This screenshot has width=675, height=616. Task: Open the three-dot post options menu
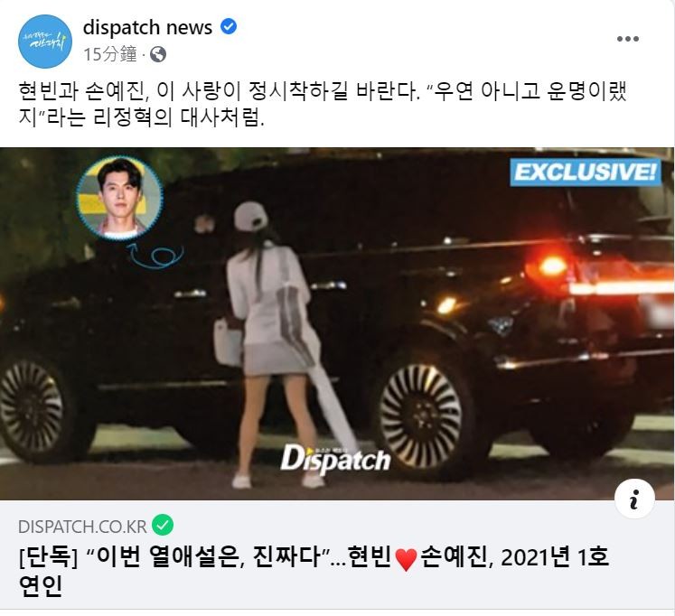coord(628,39)
